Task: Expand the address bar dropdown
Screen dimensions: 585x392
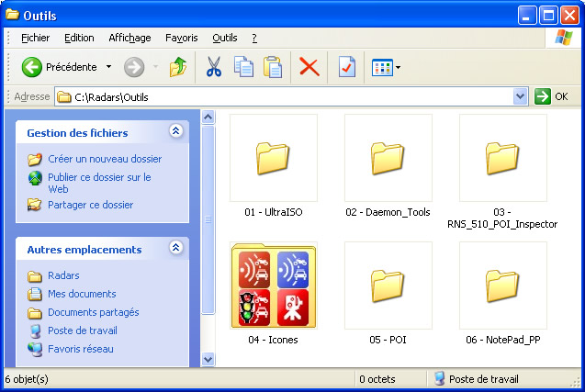Action: (x=520, y=96)
